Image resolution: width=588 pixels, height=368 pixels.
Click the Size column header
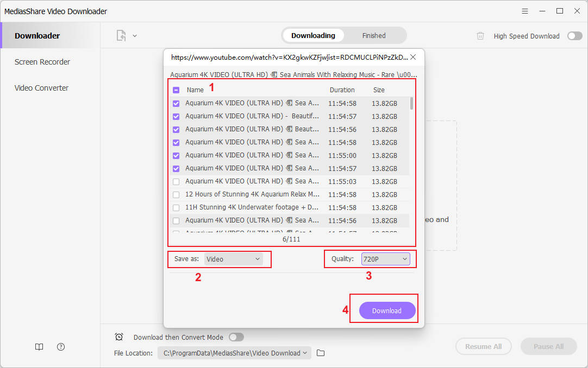click(x=379, y=90)
